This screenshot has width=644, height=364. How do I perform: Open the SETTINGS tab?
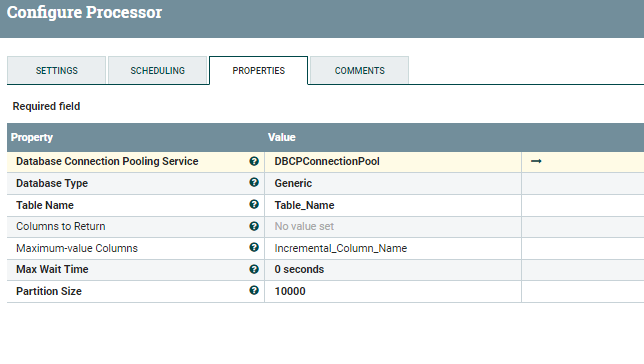[57, 70]
